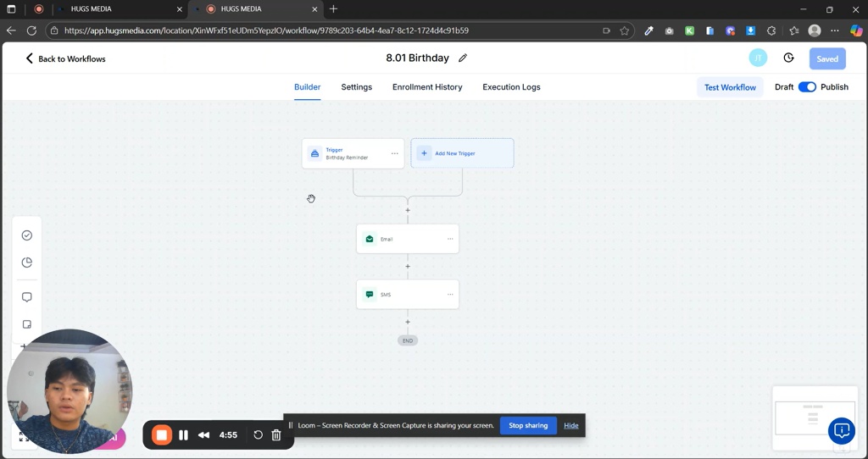Click the expand arrows icon bottom left
The height and width of the screenshot is (459, 868).
tap(24, 437)
